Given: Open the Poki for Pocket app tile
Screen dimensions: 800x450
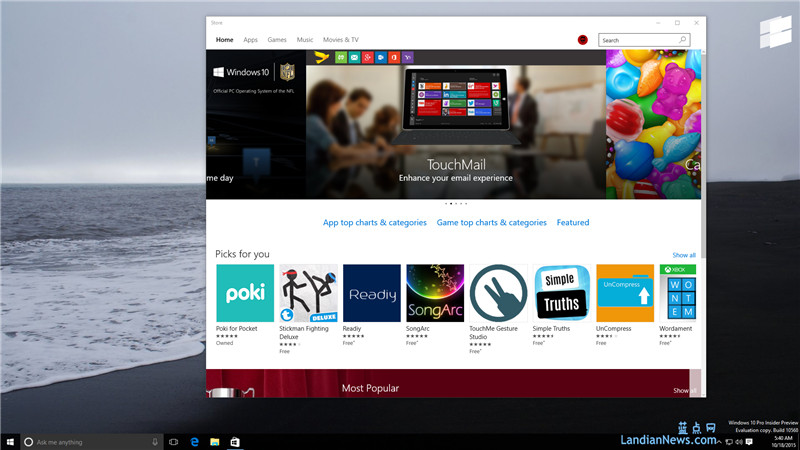Looking at the screenshot, I should (x=245, y=293).
